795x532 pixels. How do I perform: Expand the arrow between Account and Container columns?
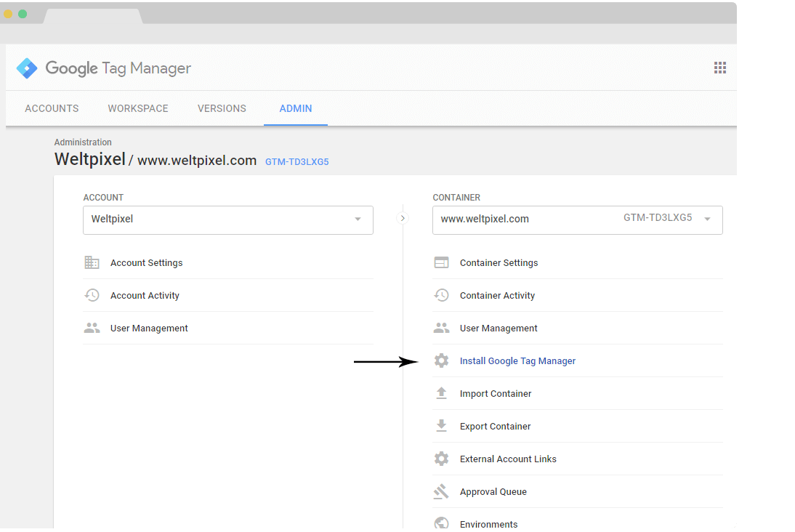[402, 217]
